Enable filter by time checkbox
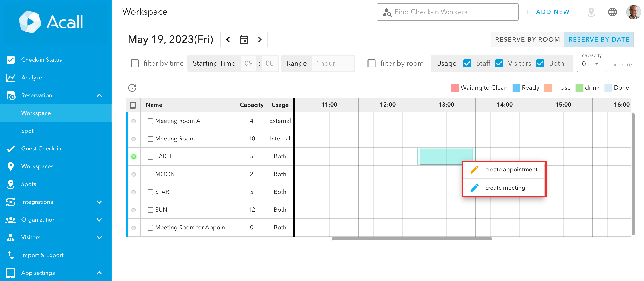Screen dimensions: 644x281 coord(135,63)
